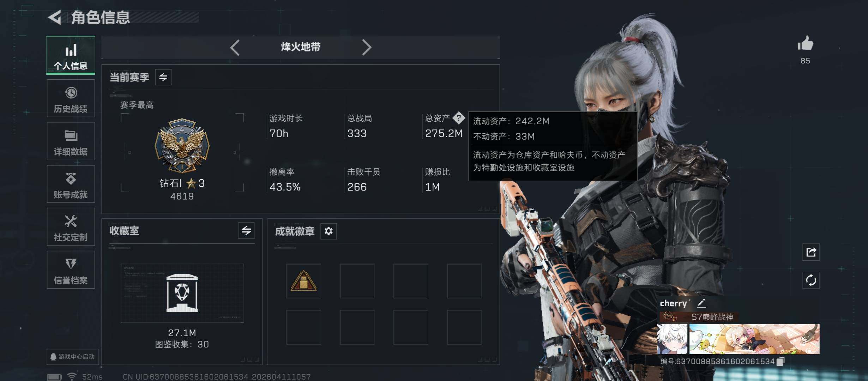Open the 社交定制 sidebar tab
The height and width of the screenshot is (381, 868).
pyautogui.click(x=71, y=227)
